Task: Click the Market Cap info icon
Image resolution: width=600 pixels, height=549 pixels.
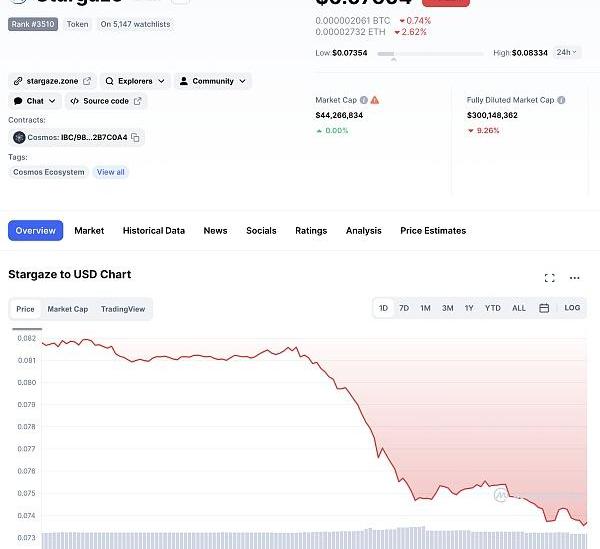Action: [363, 100]
